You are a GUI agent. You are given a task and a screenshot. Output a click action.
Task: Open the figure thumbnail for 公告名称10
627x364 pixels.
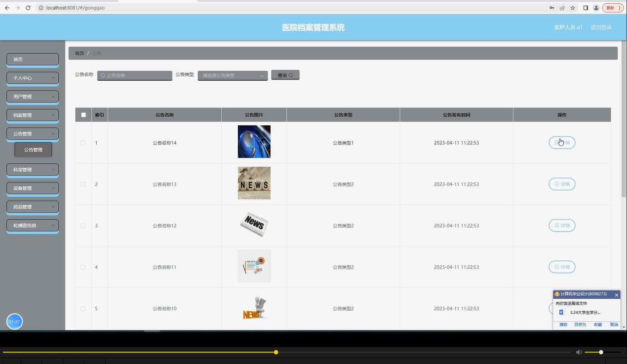click(254, 308)
